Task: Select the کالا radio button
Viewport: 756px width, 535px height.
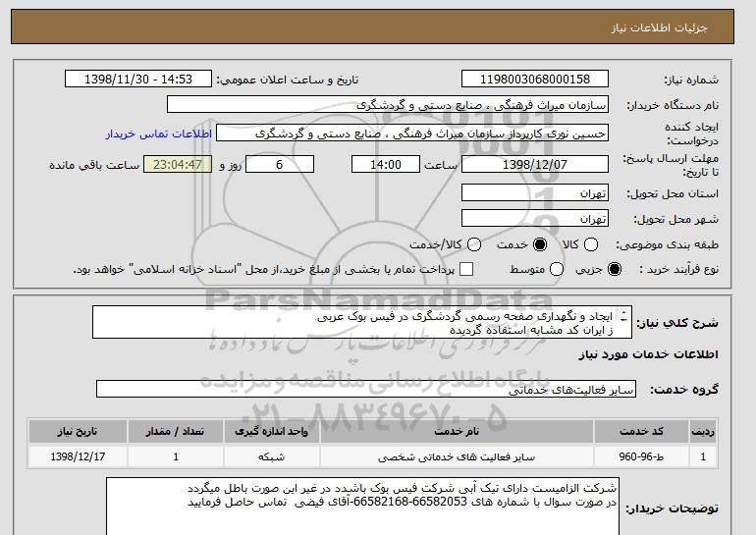Action: 591,244
